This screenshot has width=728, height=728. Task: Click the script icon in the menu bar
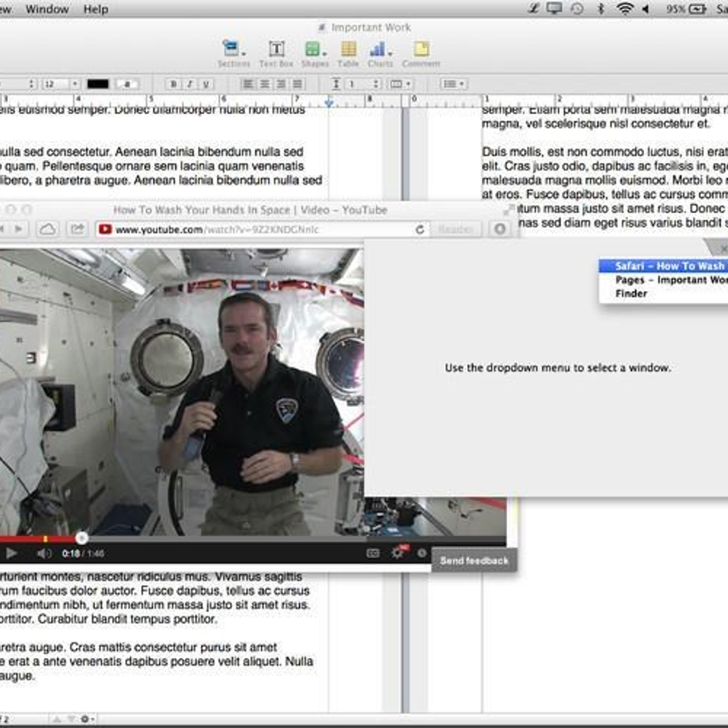tap(533, 9)
